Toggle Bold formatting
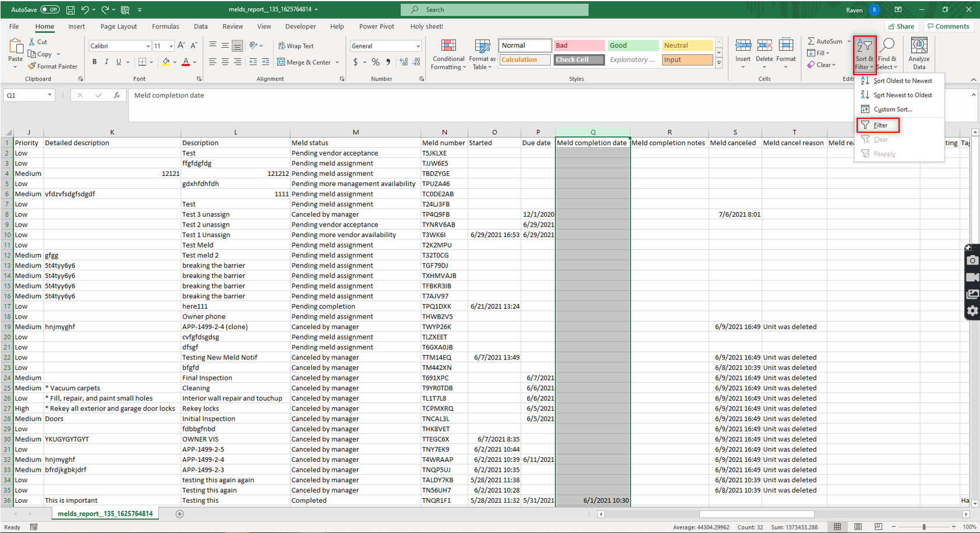Screen dimensions: 980x533 click(94, 62)
